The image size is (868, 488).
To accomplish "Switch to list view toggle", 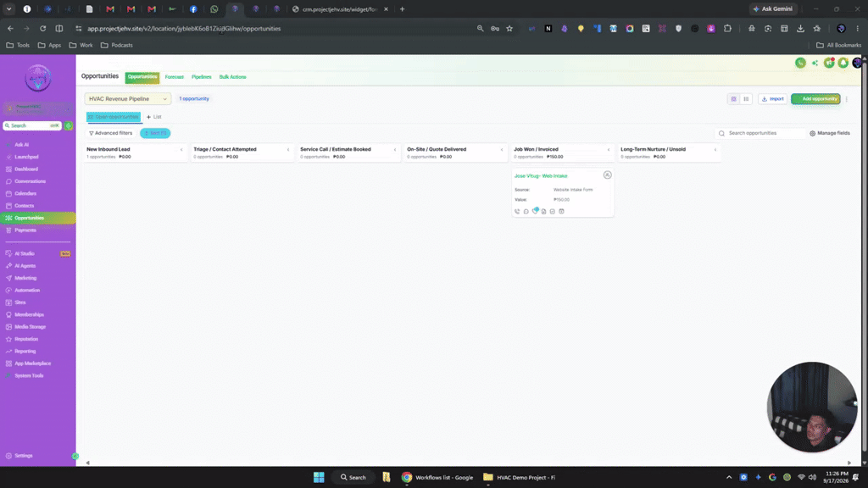I will [x=746, y=99].
